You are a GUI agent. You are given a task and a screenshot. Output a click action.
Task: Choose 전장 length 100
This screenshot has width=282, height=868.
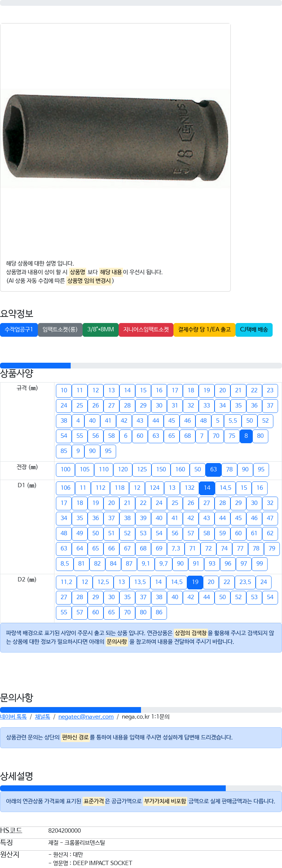tap(66, 470)
